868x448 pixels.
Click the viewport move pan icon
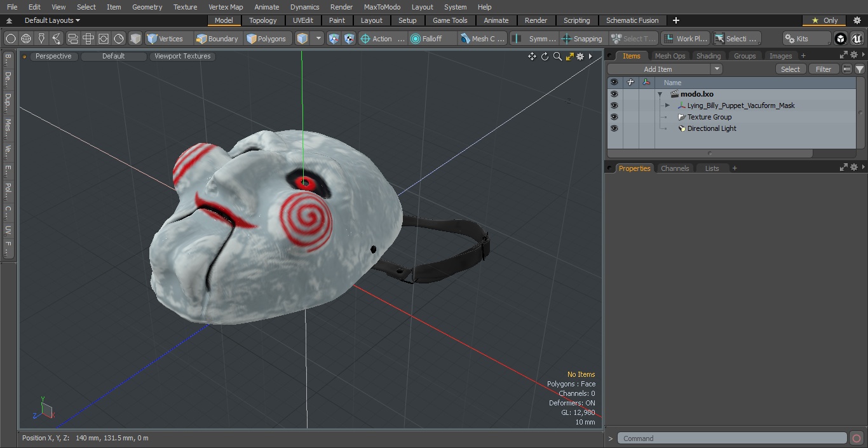click(x=532, y=57)
